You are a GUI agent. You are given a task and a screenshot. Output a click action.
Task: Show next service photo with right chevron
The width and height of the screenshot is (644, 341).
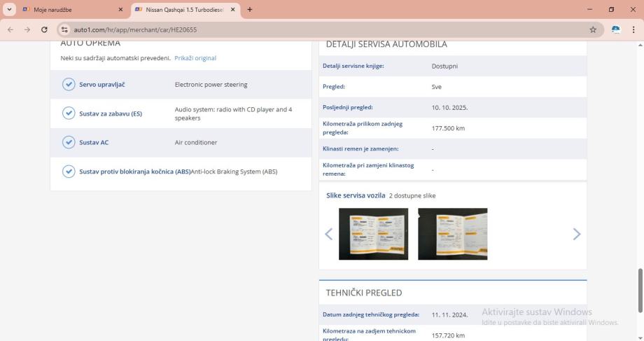[x=576, y=235]
